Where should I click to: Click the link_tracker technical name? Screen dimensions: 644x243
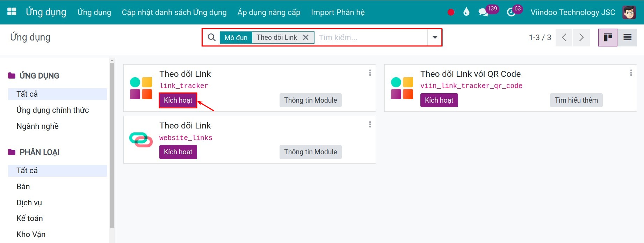[184, 86]
